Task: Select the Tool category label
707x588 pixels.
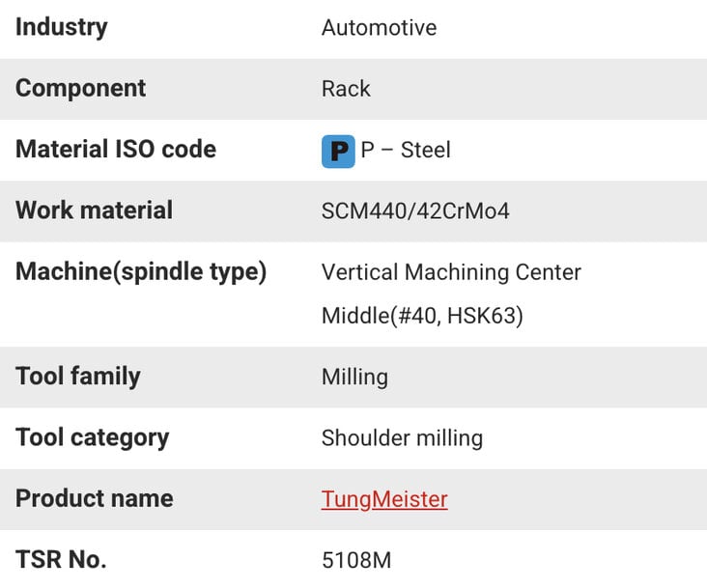Action: point(93,438)
